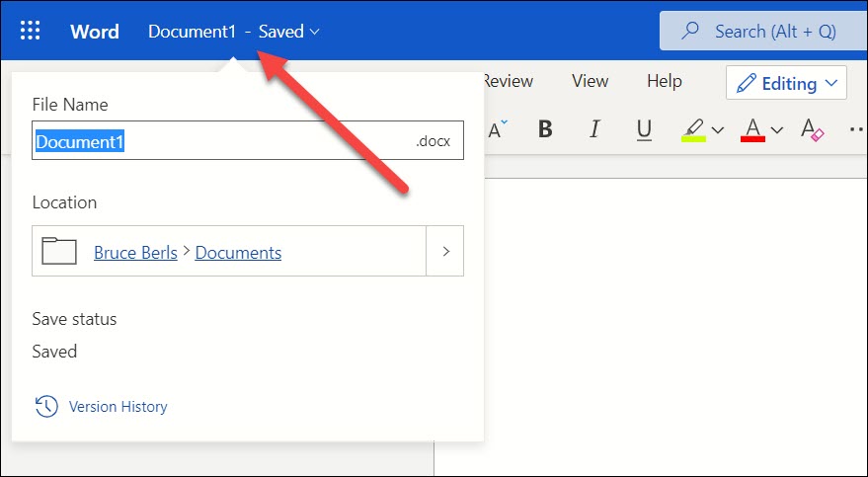Open the font color dropdown arrow
868x477 pixels.
(777, 130)
